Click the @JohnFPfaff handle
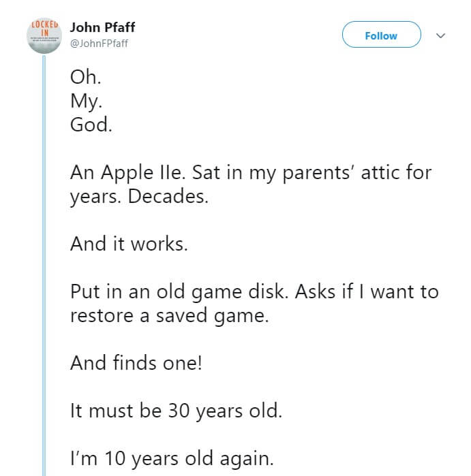The width and height of the screenshot is (471, 476). point(99,44)
